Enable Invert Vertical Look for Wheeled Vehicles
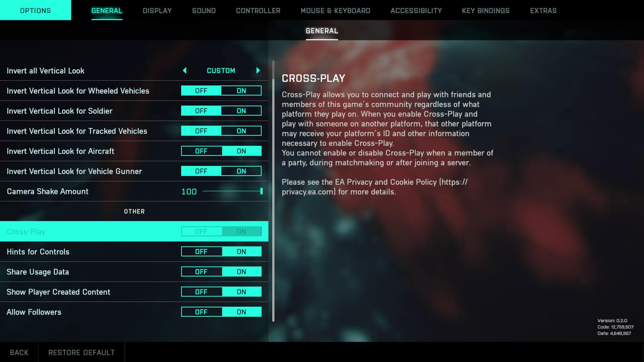Screen dimensions: 644x362 [241, 90]
